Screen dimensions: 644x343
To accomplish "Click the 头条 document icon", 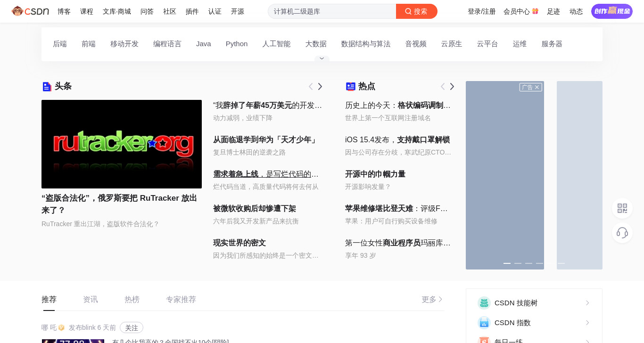I will coord(47,87).
